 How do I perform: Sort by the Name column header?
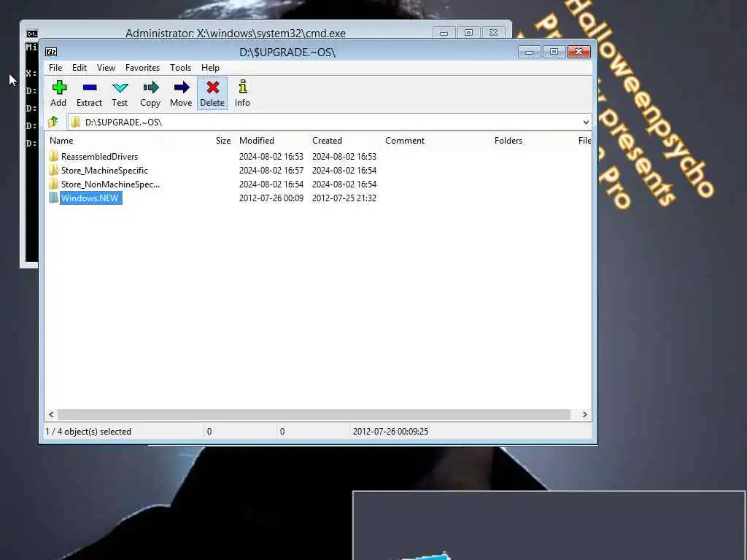[61, 141]
